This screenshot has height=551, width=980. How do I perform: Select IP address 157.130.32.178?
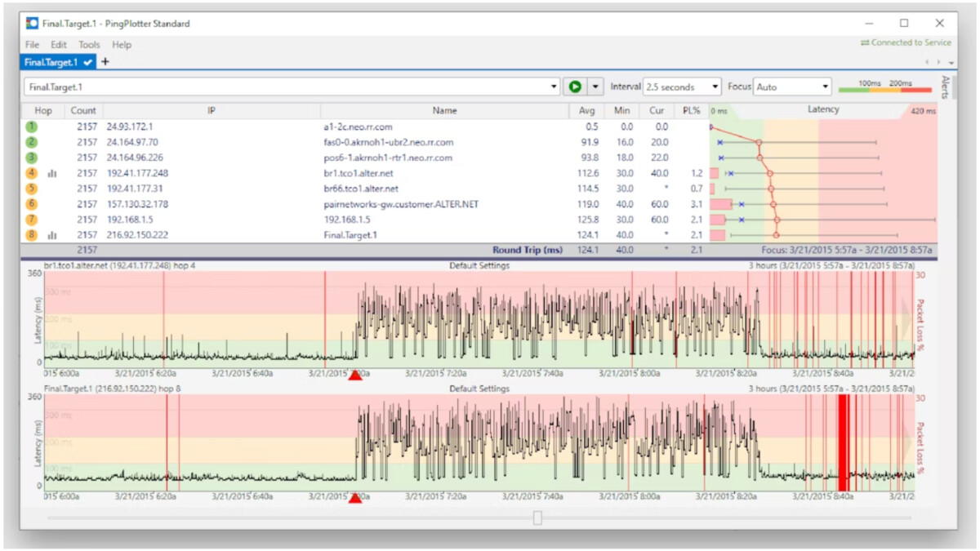click(x=137, y=204)
